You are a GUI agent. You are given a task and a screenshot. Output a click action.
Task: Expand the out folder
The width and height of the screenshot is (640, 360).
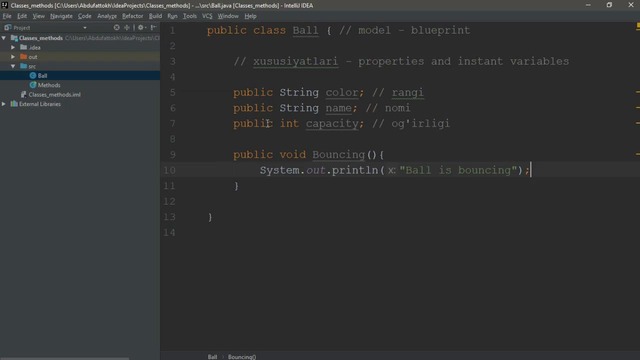point(13,57)
